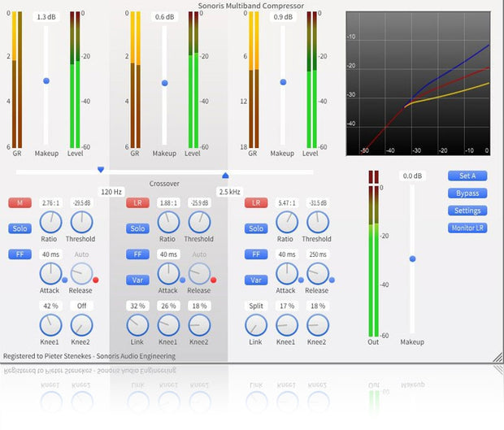The width and height of the screenshot is (504, 430).
Task: Click the low band -29.5 dB threshold value
Action: pyautogui.click(x=81, y=202)
